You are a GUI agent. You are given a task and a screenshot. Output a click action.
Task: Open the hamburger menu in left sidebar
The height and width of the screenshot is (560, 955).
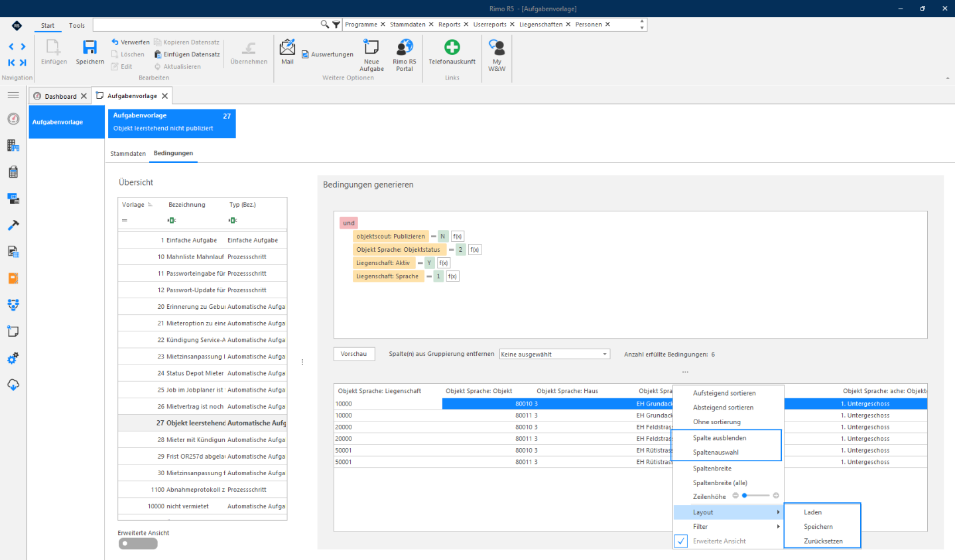[x=13, y=95]
